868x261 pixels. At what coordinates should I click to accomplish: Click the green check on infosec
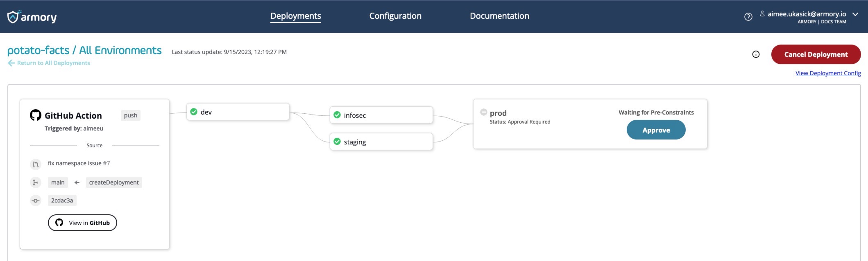(x=337, y=115)
